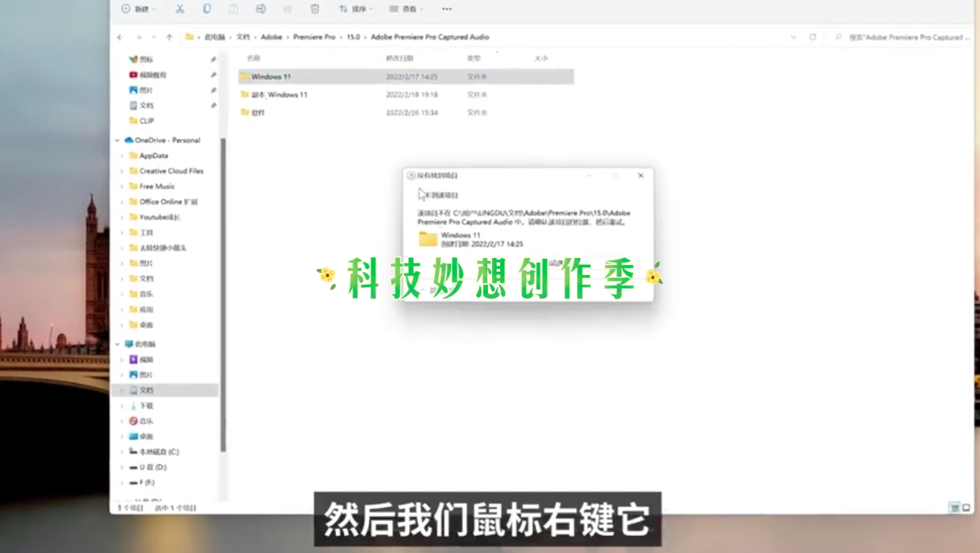
Task: Click the 2022/2/26 15:34 date cell
Action: [412, 112]
